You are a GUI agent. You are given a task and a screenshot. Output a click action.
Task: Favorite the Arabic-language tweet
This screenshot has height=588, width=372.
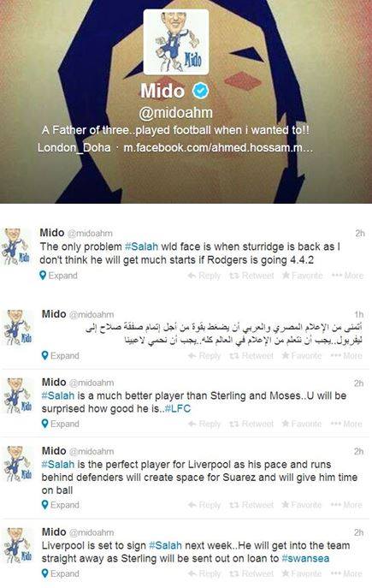pyautogui.click(x=302, y=355)
